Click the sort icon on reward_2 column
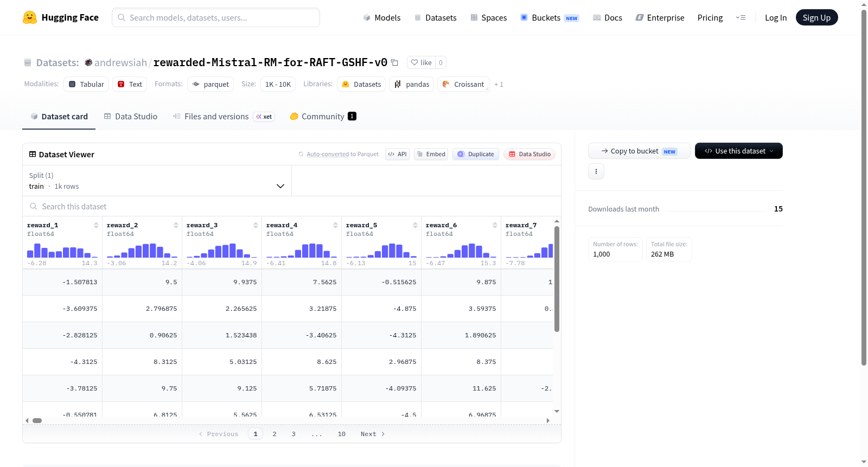The image size is (868, 467). click(176, 225)
